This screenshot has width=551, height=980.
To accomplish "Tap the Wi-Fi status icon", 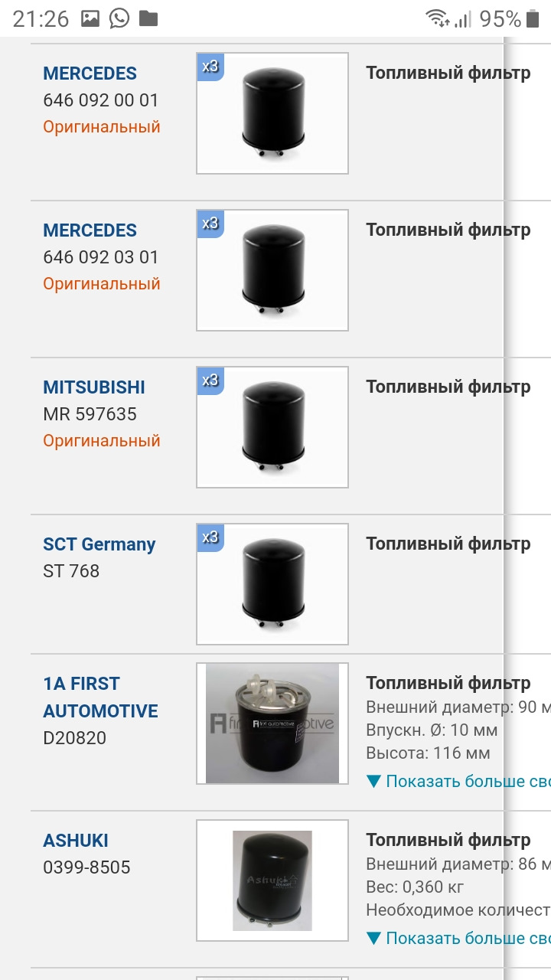I will pyautogui.click(x=438, y=18).
